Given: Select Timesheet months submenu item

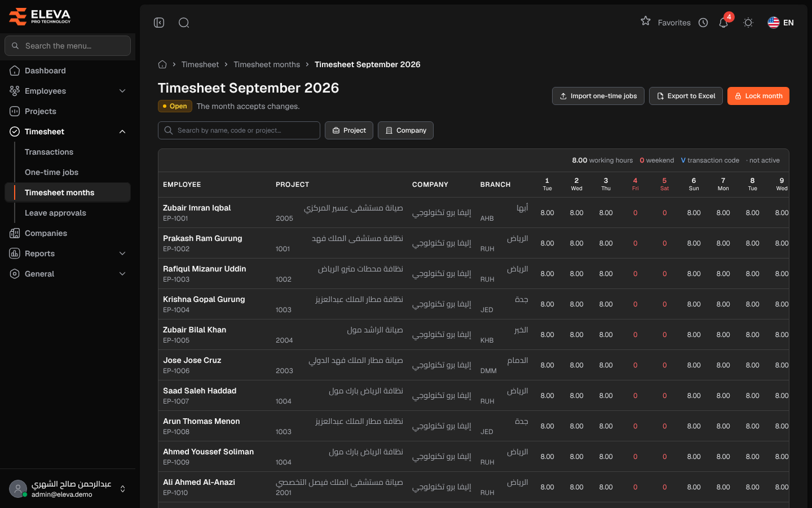Looking at the screenshot, I should pos(68,192).
